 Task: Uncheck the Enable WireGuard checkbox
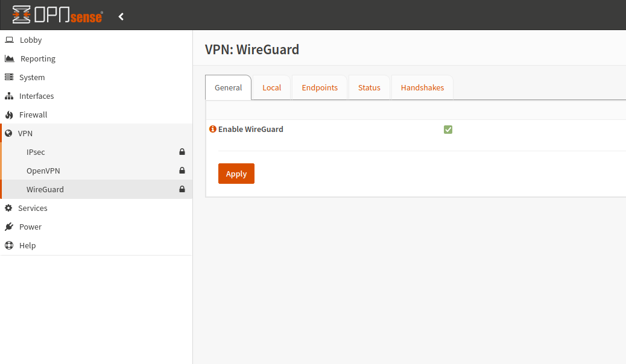(448, 130)
